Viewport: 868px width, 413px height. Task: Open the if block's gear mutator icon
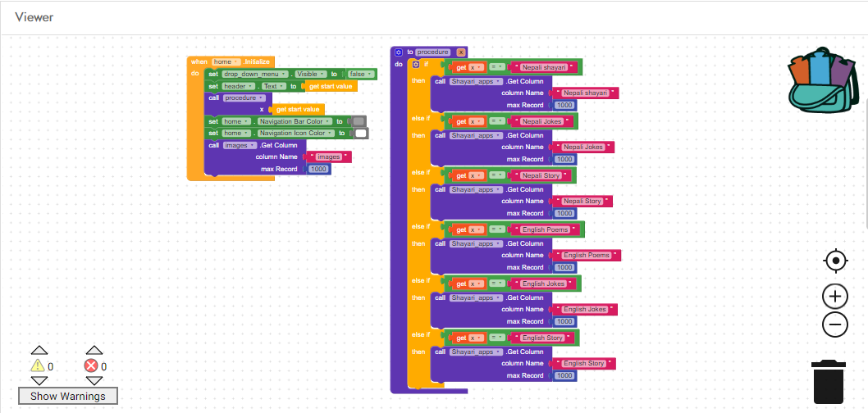tap(416, 65)
